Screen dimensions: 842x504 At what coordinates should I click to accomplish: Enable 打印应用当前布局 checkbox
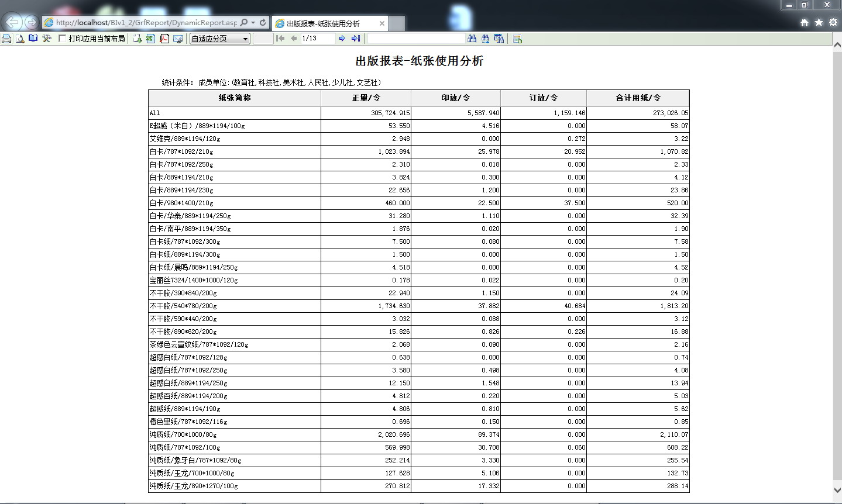click(62, 39)
